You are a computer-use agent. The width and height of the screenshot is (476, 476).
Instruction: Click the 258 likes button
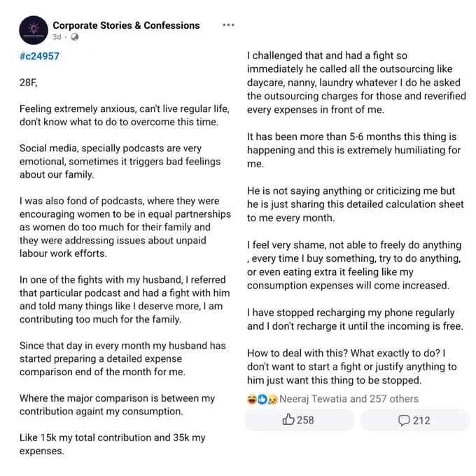(300, 420)
